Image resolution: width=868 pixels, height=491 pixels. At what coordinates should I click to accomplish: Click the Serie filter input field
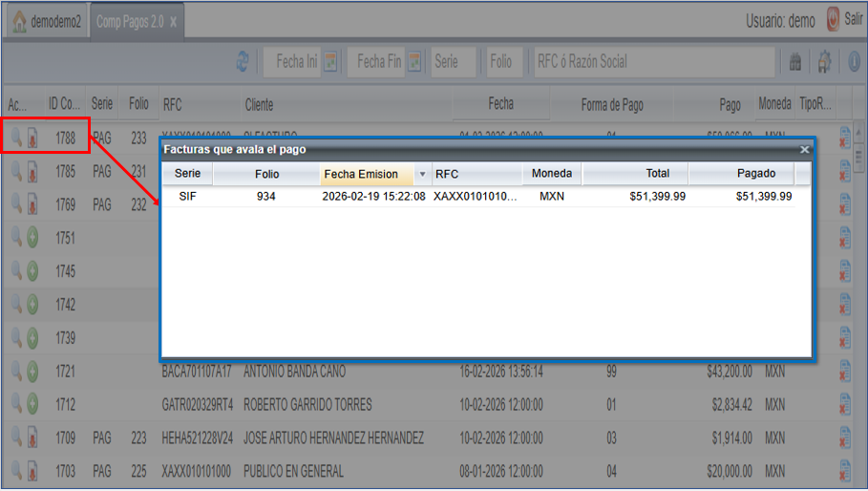453,62
